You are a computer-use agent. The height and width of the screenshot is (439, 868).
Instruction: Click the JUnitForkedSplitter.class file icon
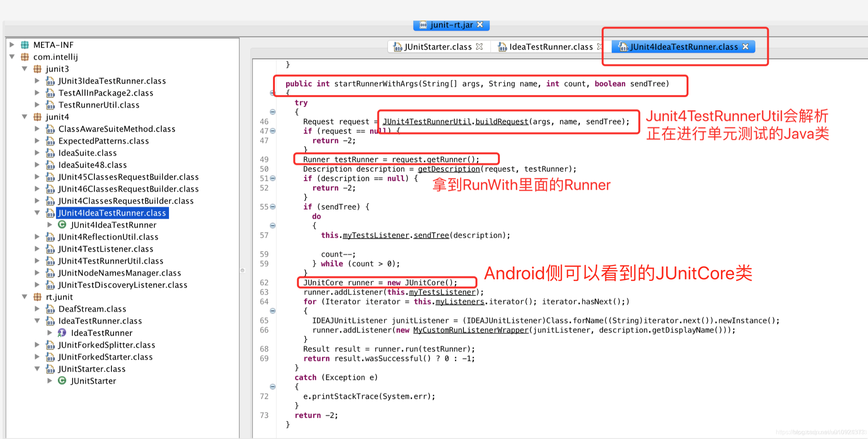click(50, 345)
